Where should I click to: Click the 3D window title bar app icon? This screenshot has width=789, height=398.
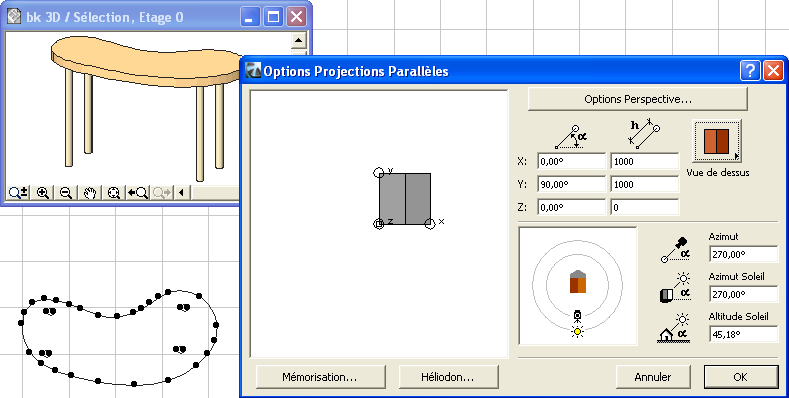[15, 17]
